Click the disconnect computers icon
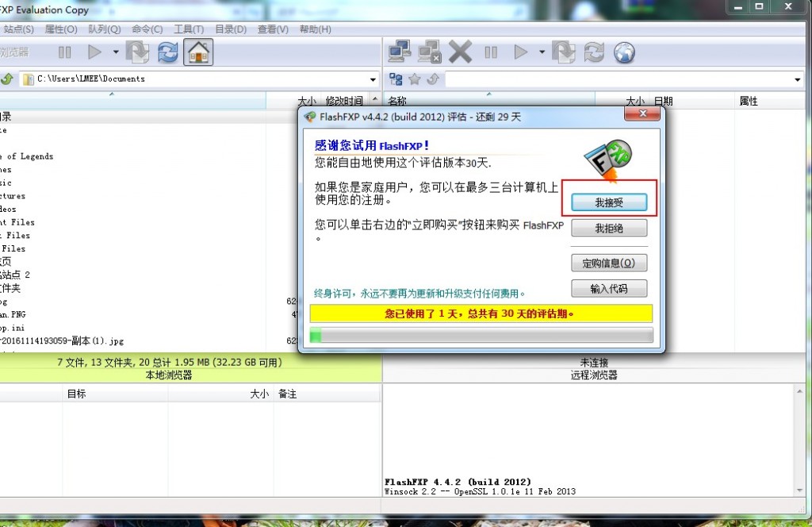Viewport: 812px width, 527px height. coord(429,52)
